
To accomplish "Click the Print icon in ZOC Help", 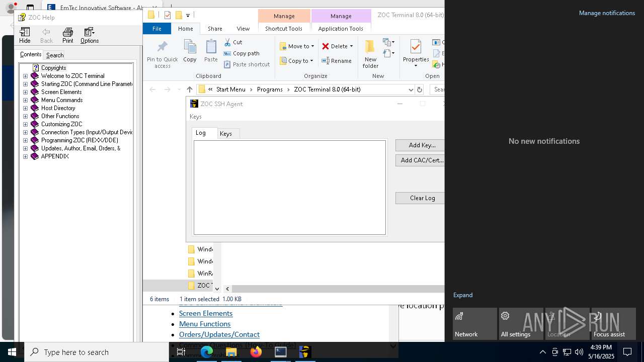I will 67,36.
